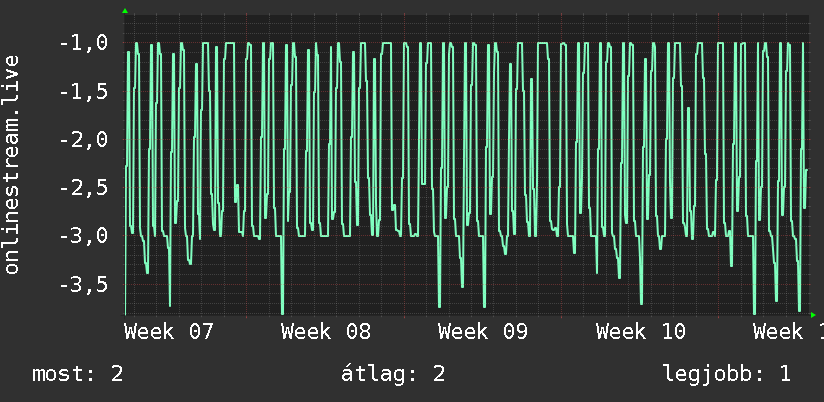This screenshot has width=824, height=402.
Task: Click the 'Week 07' axis label
Action: pyautogui.click(x=169, y=332)
